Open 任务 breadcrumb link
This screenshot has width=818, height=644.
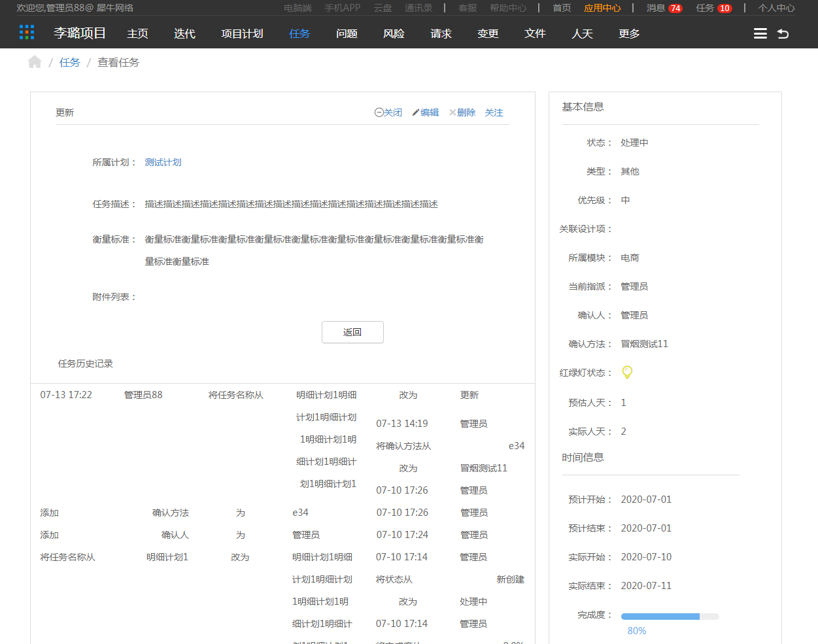69,62
